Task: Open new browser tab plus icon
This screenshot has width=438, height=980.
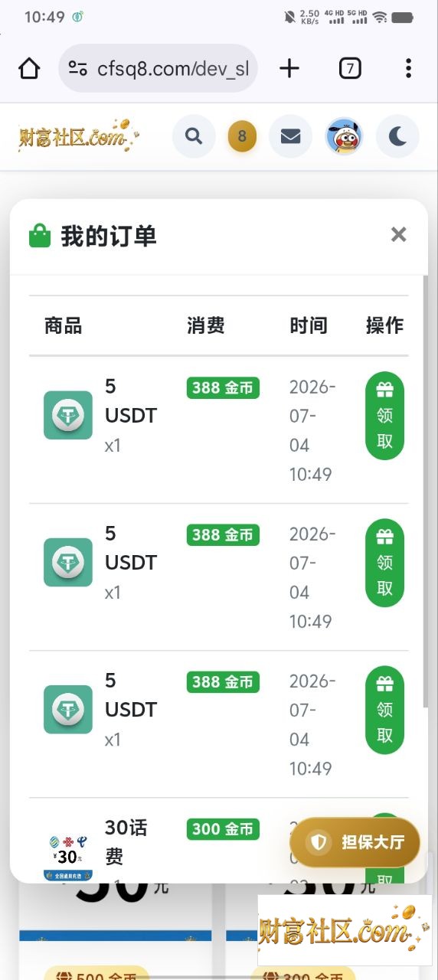Action: tap(289, 68)
